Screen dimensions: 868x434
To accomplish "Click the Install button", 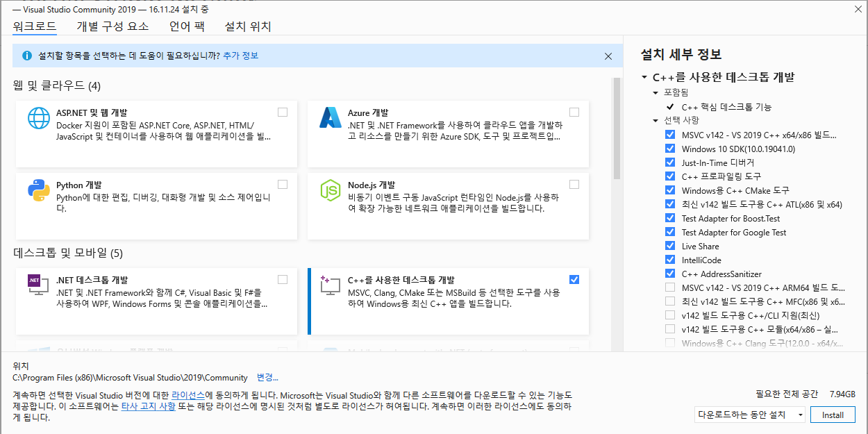I will (833, 415).
